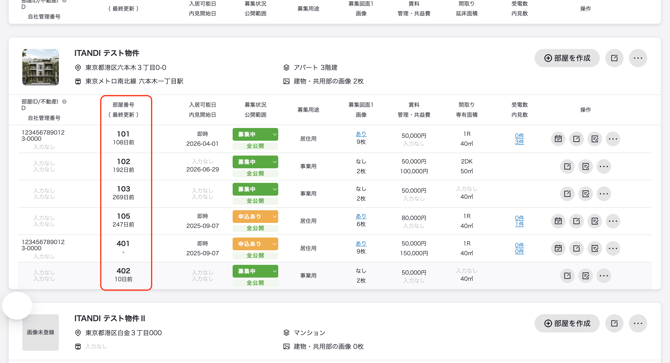Click station text 東京メトロ南北線 六本木一丁目駅
Image resolution: width=670 pixels, height=363 pixels.
pyautogui.click(x=134, y=81)
